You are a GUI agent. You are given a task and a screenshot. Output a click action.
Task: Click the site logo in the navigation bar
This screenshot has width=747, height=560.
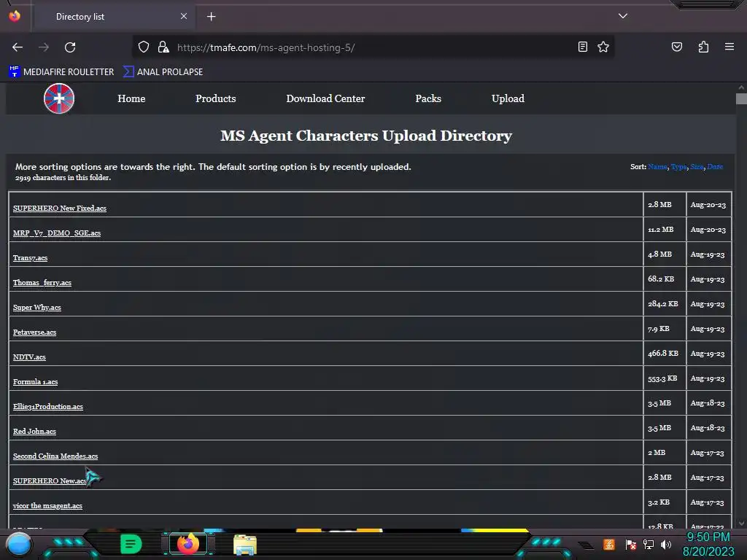(59, 98)
